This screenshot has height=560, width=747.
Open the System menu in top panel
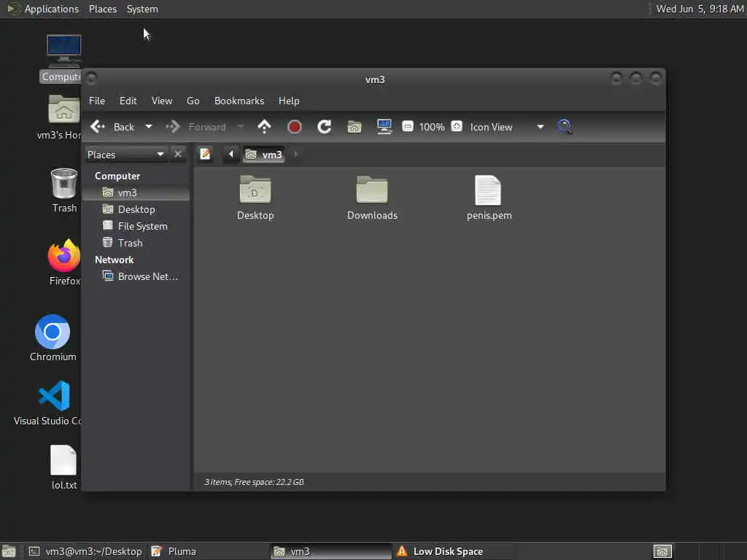click(x=142, y=9)
